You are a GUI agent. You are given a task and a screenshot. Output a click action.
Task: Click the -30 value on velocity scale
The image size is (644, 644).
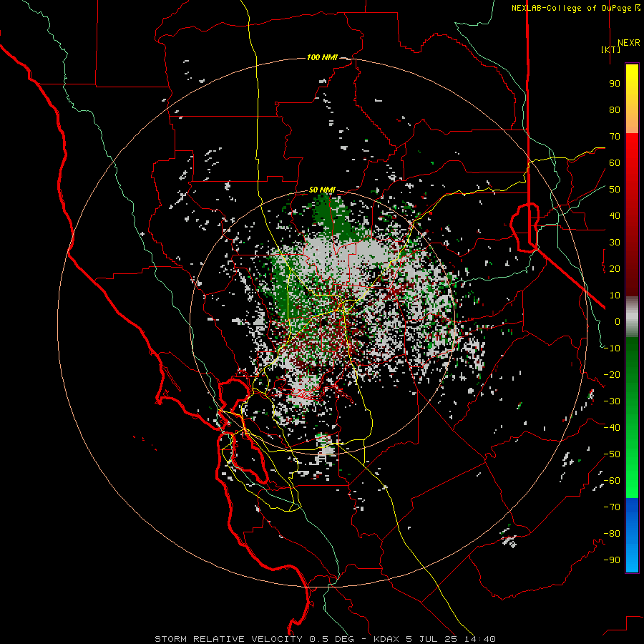coord(612,401)
